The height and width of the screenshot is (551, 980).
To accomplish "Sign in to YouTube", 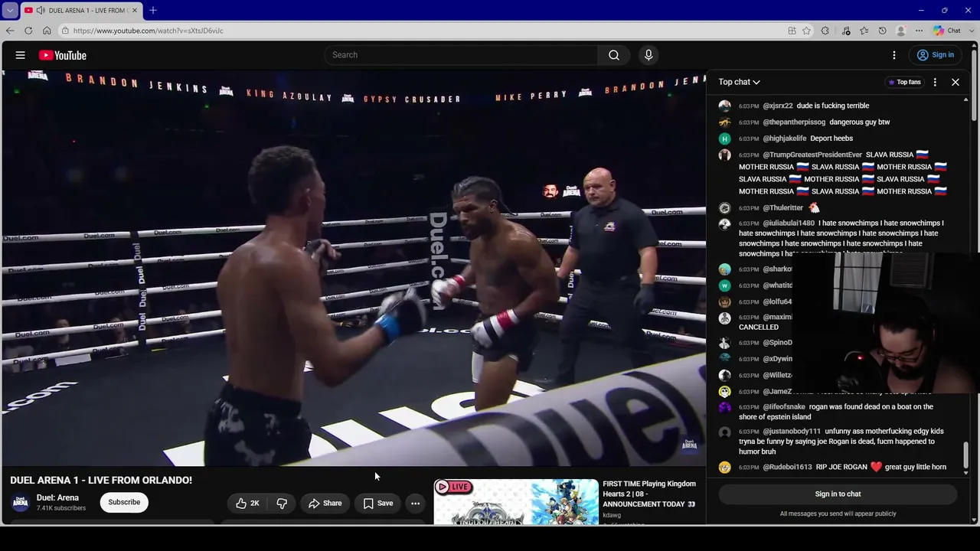I will (936, 55).
